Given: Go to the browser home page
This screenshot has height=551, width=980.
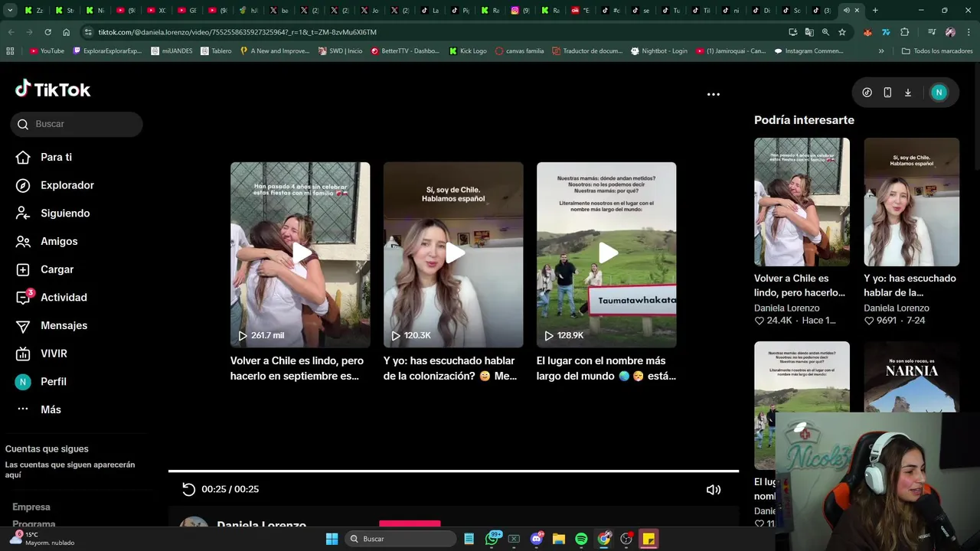Looking at the screenshot, I should [x=66, y=32].
